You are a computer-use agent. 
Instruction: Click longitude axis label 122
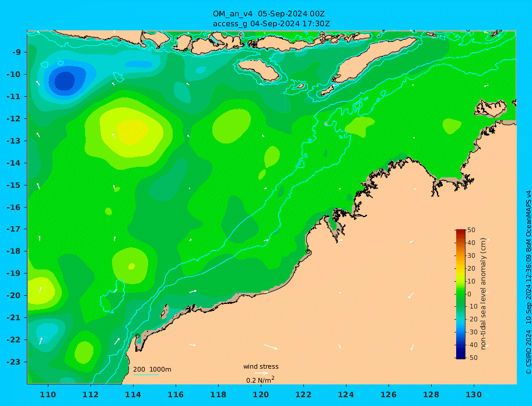tap(303, 394)
